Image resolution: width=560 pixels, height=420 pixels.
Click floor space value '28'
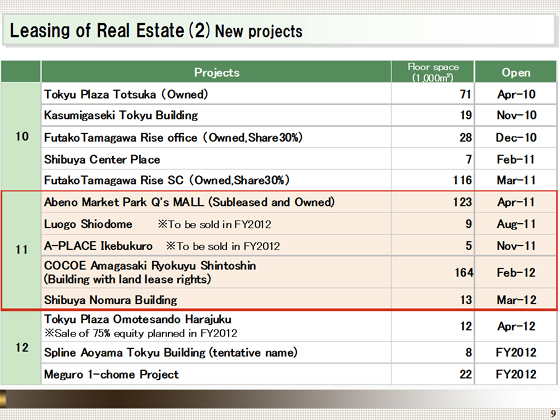click(x=465, y=138)
